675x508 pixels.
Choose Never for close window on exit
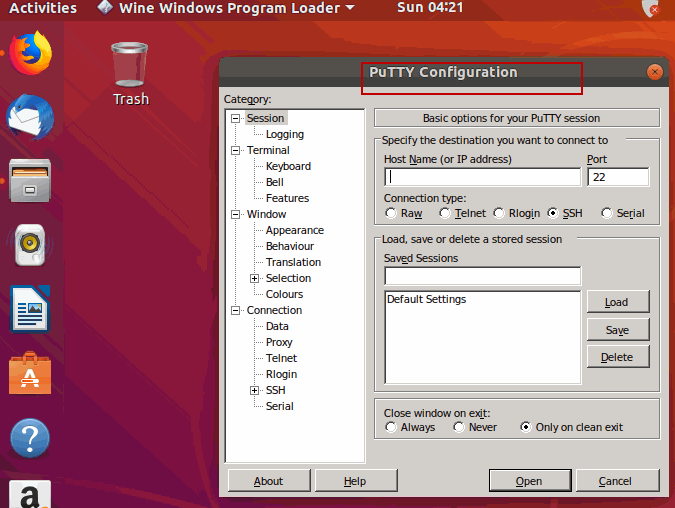point(459,427)
